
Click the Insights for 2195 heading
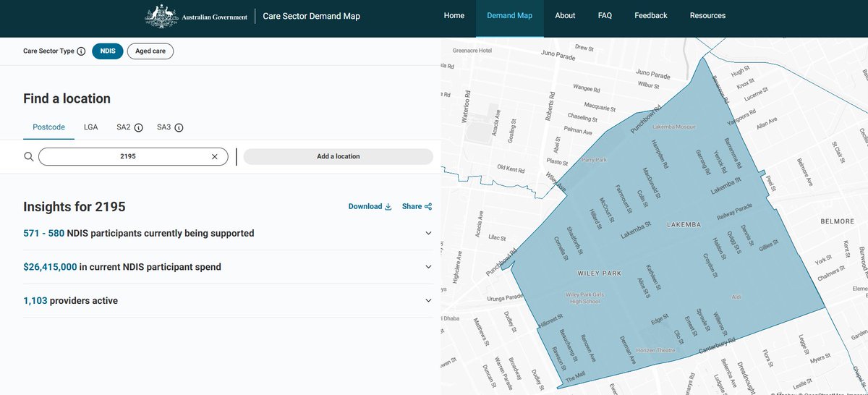[x=75, y=207]
